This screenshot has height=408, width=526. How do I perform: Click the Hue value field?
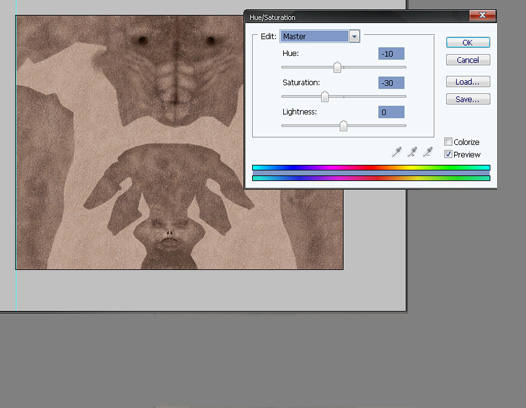(x=391, y=54)
